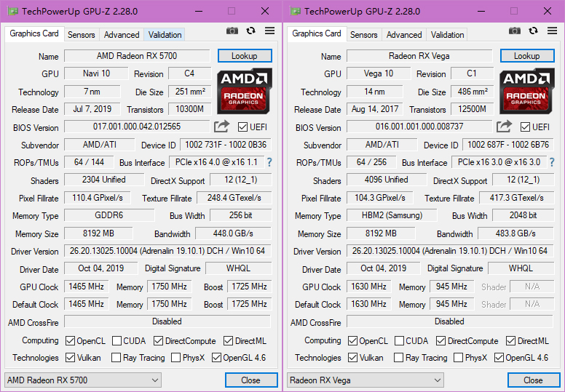The image size is (565, 392).
Task: Toggle DirectML checkbox in RX 5700 window
Action: tap(228, 341)
